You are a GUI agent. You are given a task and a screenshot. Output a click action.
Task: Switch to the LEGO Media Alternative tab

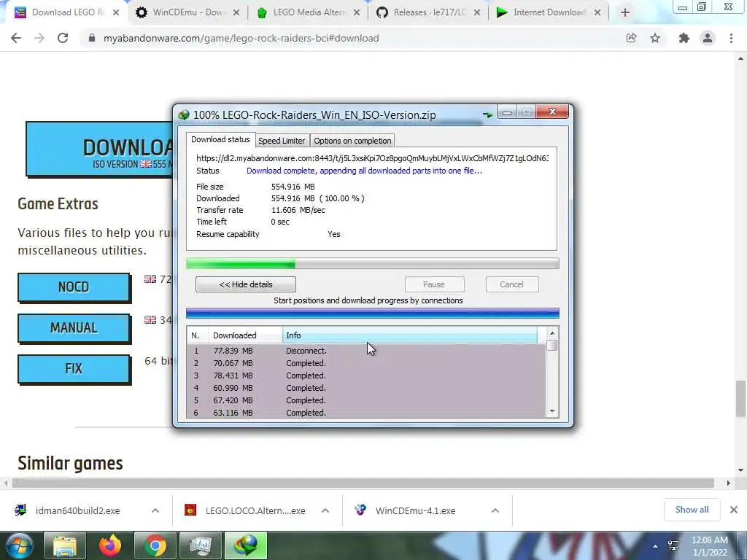[x=309, y=12]
